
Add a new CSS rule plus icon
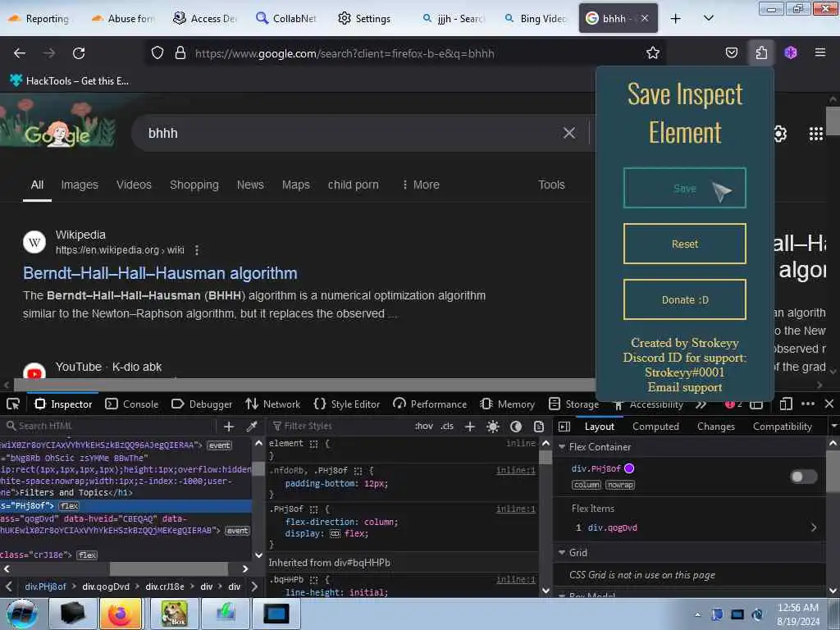click(470, 427)
